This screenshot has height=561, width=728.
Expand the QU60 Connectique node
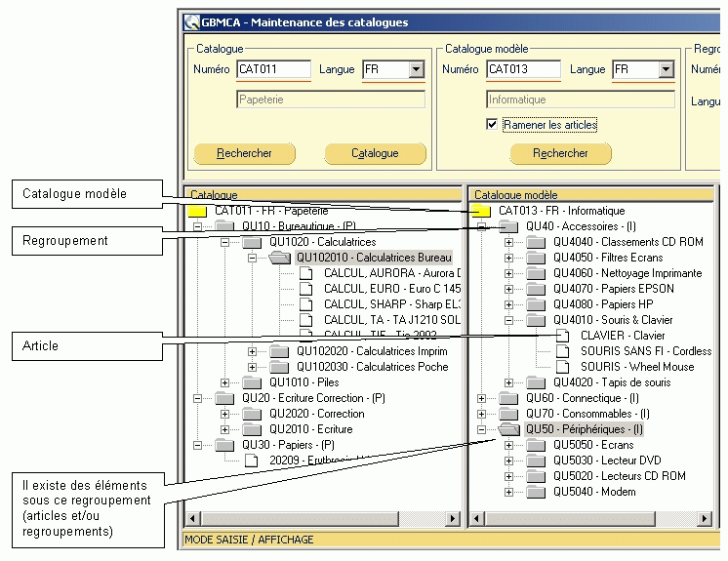coord(481,398)
